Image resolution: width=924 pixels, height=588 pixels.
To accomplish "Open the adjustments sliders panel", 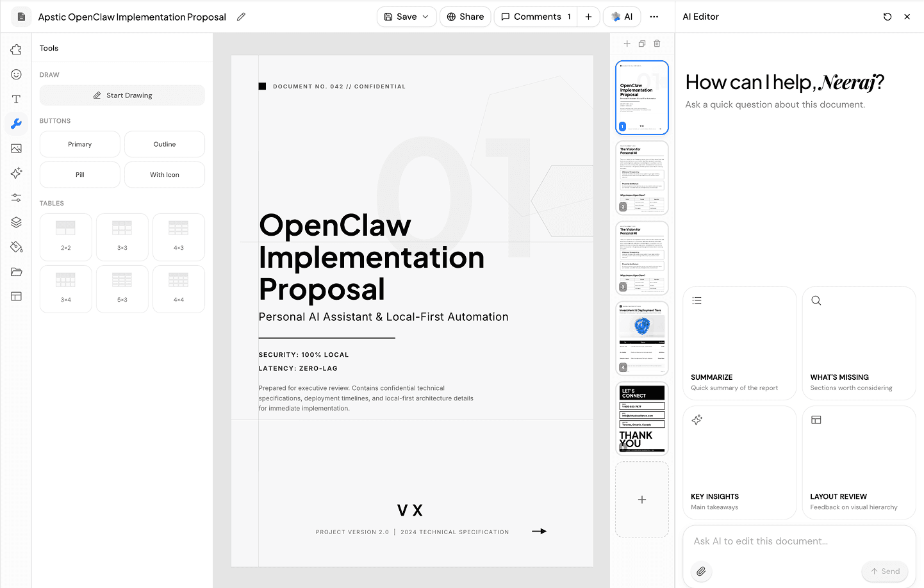I will click(x=15, y=197).
